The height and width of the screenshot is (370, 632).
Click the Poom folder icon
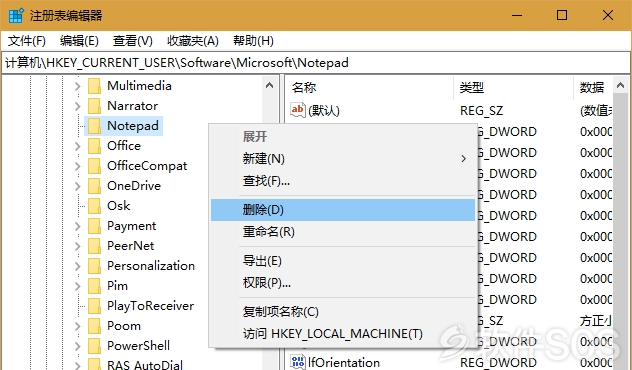click(x=94, y=326)
